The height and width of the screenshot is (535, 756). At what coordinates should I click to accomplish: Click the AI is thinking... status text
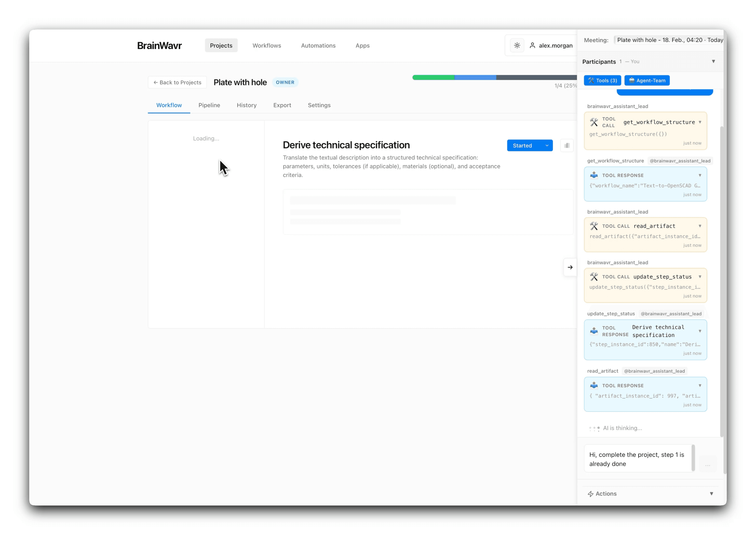[x=622, y=428]
